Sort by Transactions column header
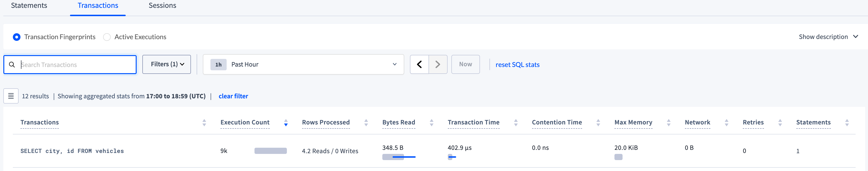 pyautogui.click(x=40, y=122)
